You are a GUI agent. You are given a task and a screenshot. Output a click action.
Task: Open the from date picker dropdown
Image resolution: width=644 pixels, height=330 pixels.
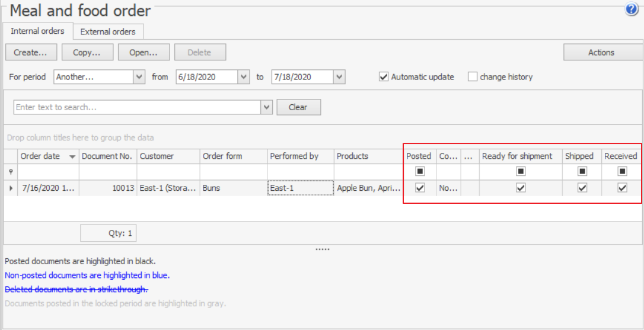[243, 77]
